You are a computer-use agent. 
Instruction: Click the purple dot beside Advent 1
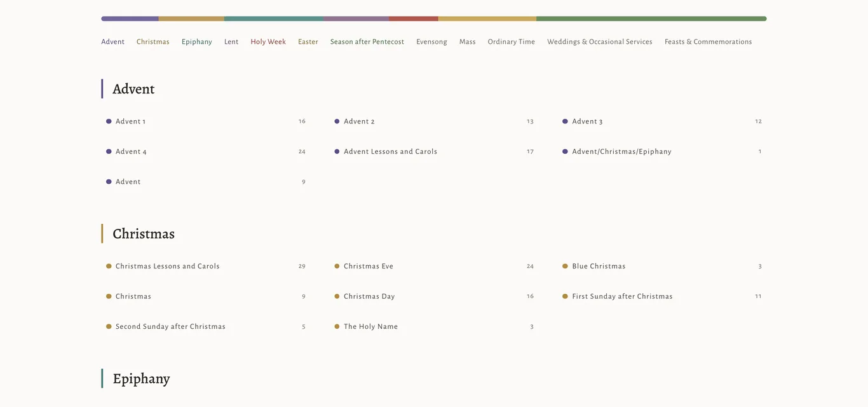[x=109, y=121]
